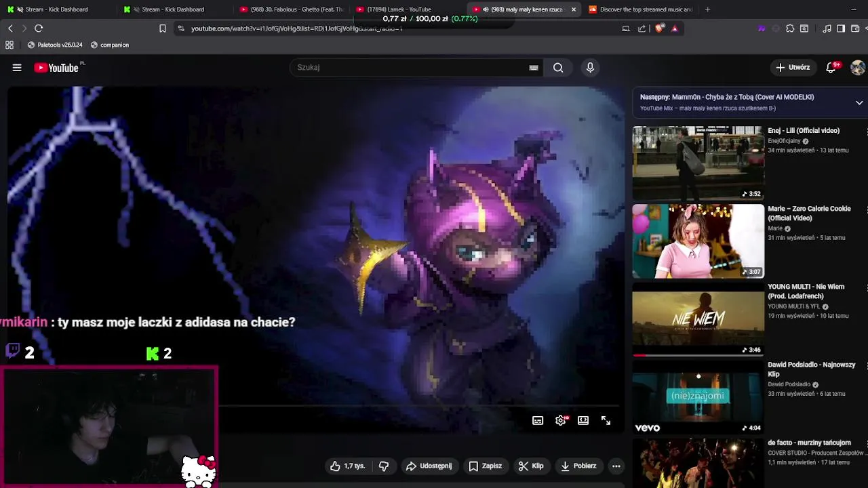The image size is (868, 488).
Task: Open YOUNG MULTI Nie Wiem thumbnail
Action: [698, 319]
